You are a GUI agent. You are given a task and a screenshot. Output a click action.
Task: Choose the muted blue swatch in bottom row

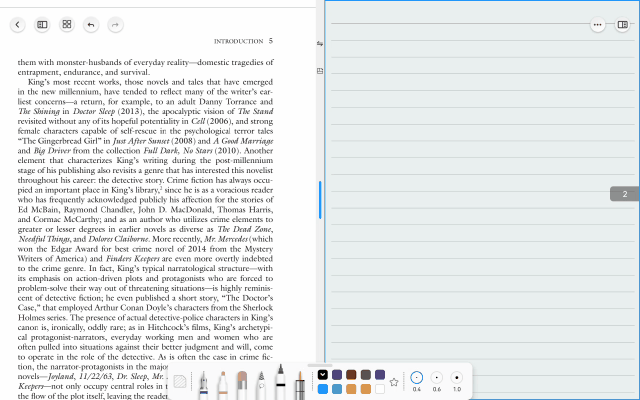[337, 389]
